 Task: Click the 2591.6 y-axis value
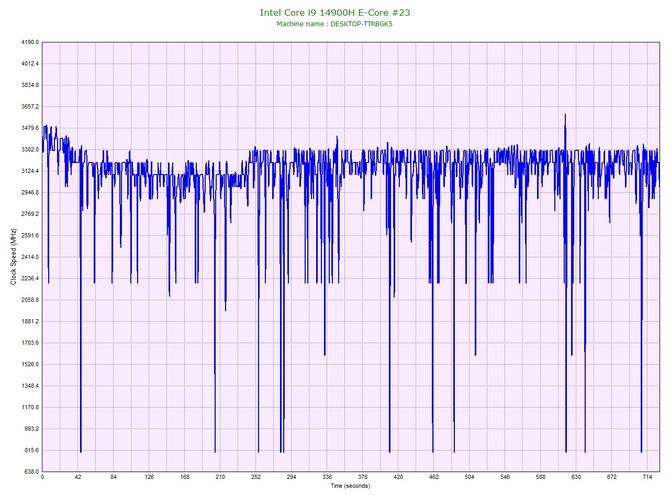coord(30,235)
